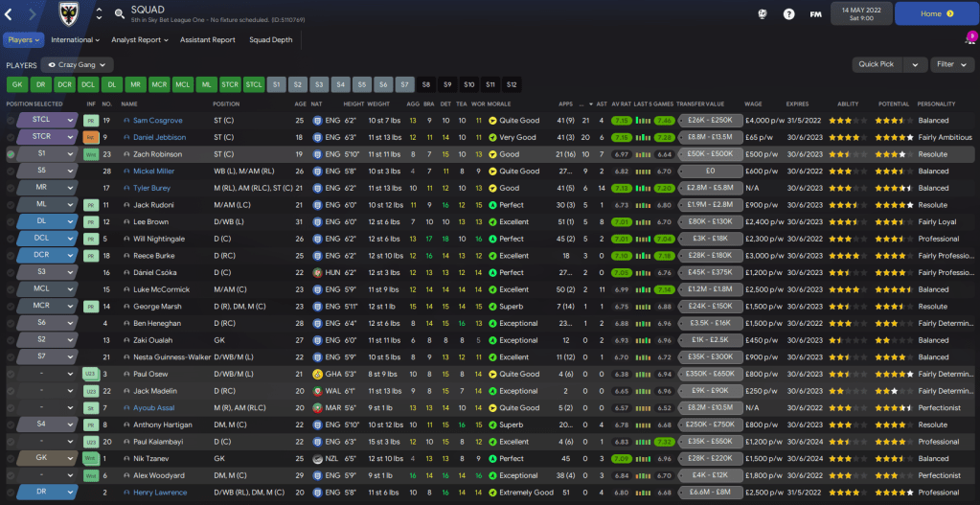Toggle the selection circle for Lee Brown
Image resolution: width=980 pixels, height=505 pixels.
coord(11,221)
